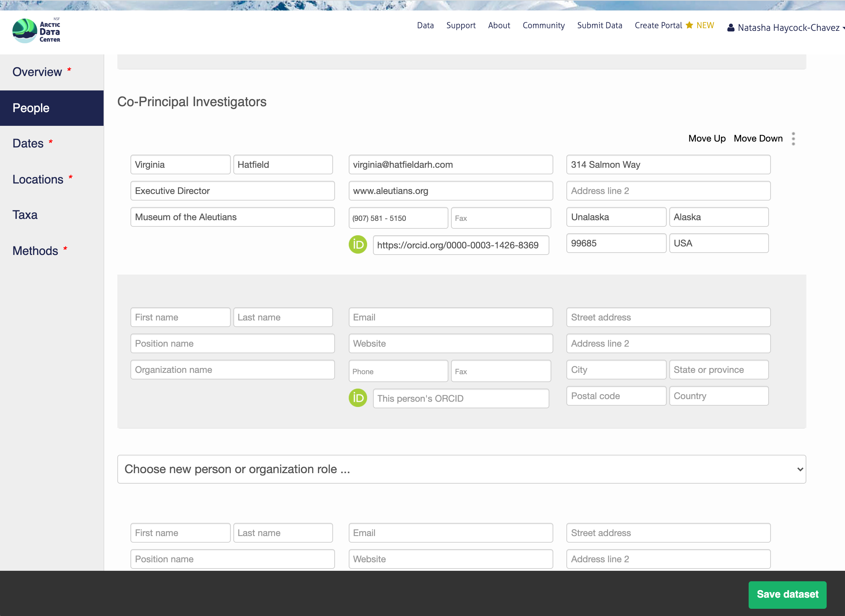Click the Save dataset button
This screenshot has height=616, width=845.
(787, 594)
